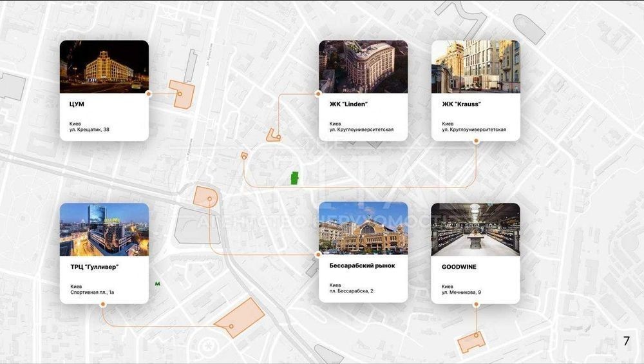Click the Гулливер orange map footprint
This screenshot has height=364, width=644.
pos(240,318)
